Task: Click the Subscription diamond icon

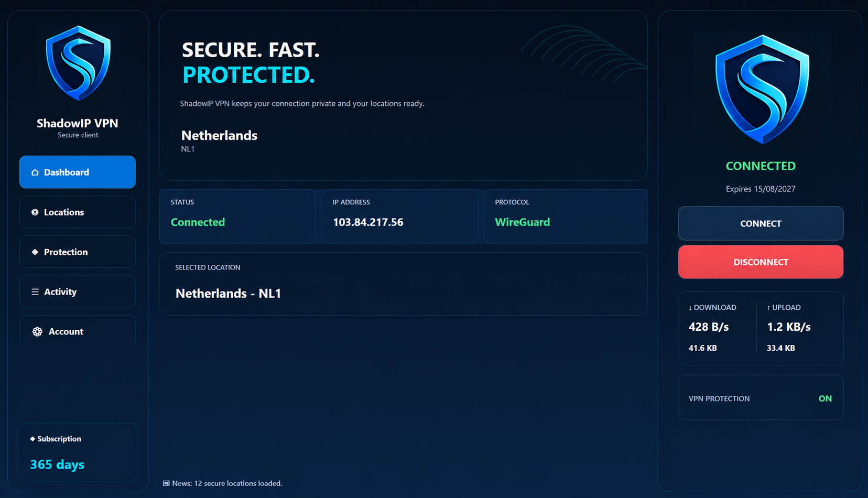Action: pyautogui.click(x=32, y=439)
